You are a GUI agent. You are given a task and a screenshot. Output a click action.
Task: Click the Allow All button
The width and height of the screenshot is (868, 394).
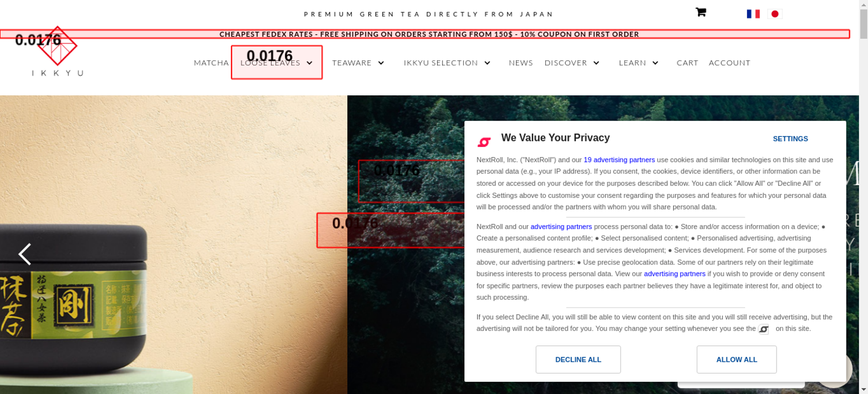[736, 359]
